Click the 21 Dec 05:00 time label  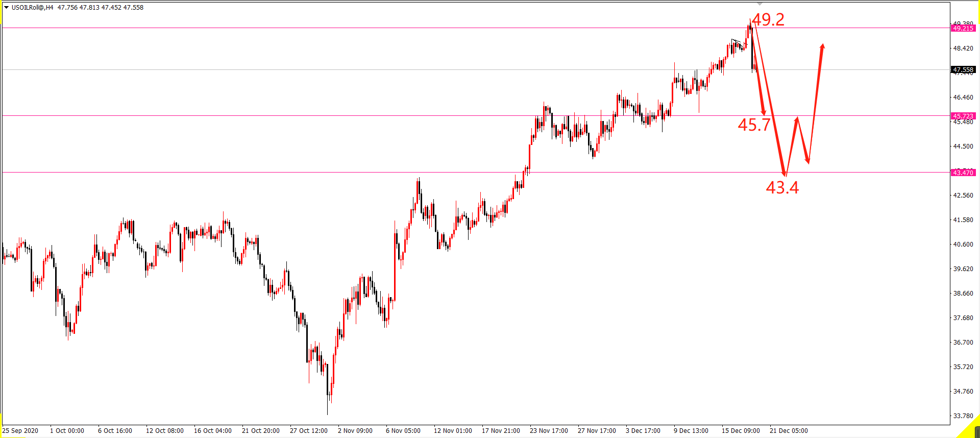pyautogui.click(x=789, y=431)
